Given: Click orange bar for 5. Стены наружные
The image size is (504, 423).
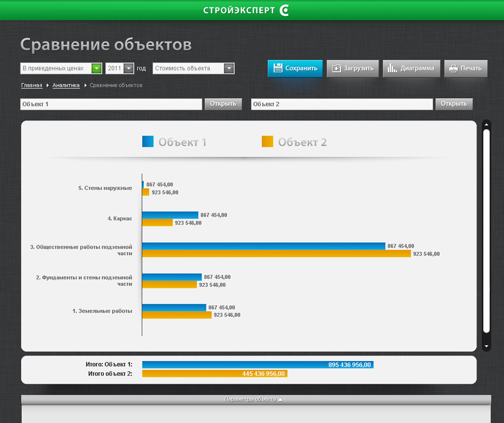Looking at the screenshot, I should pos(145,192).
